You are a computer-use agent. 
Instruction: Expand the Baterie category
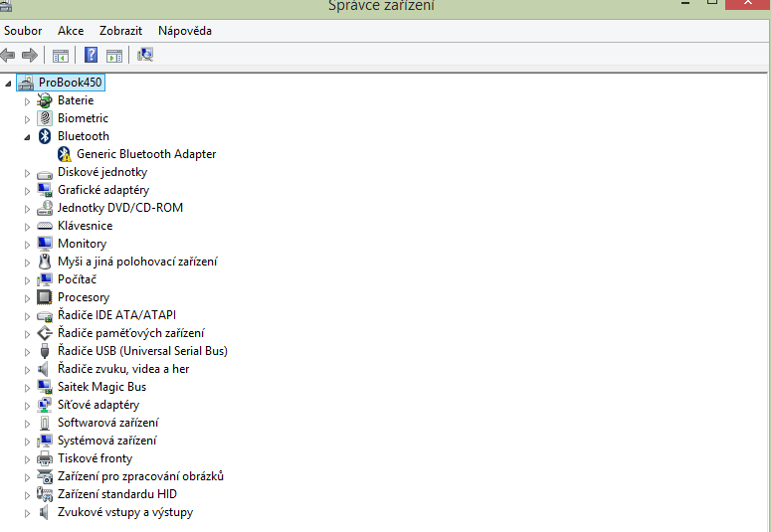point(27,101)
